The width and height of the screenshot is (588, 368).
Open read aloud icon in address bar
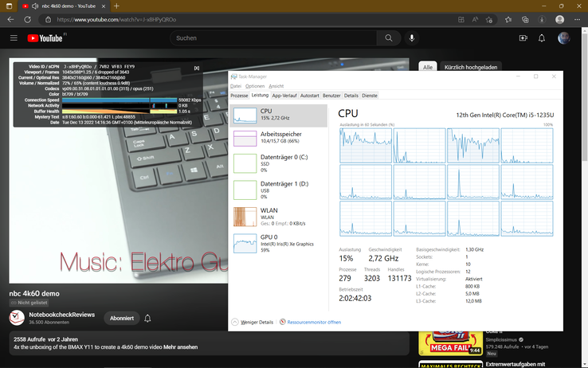click(475, 19)
